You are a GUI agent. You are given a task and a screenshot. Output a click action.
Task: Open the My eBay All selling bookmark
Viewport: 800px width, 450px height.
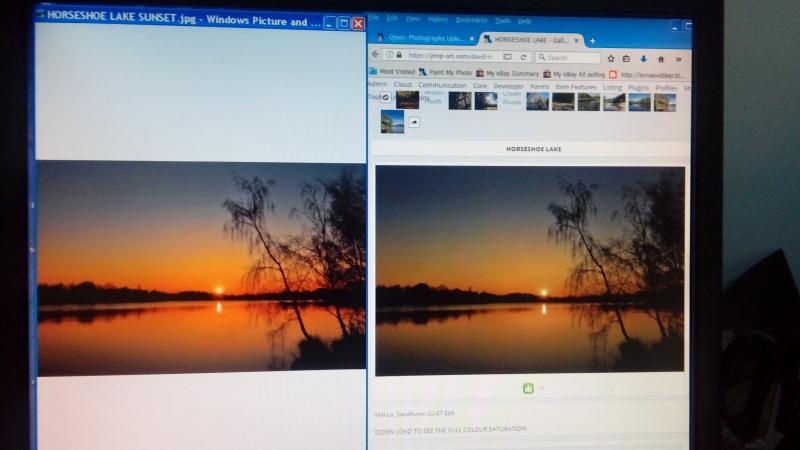pos(574,74)
